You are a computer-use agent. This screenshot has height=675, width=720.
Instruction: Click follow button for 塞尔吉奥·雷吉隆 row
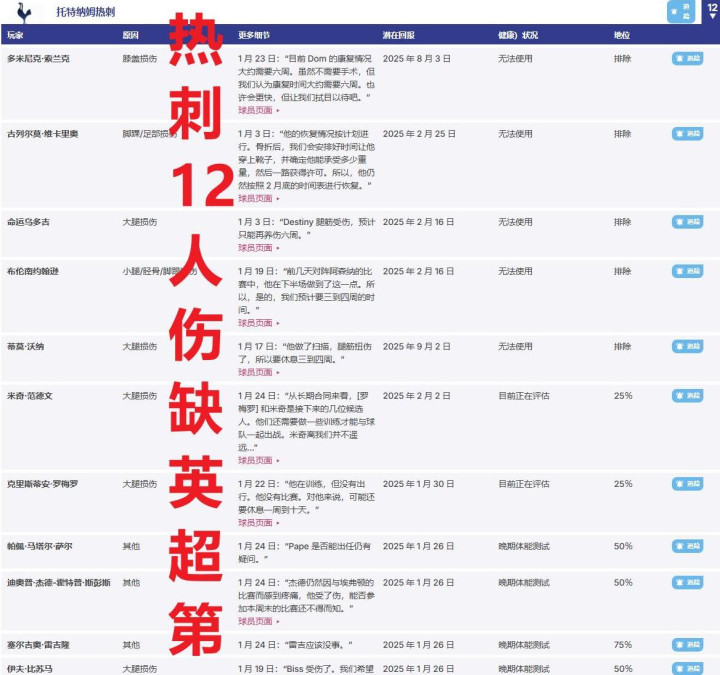pyautogui.click(x=687, y=644)
